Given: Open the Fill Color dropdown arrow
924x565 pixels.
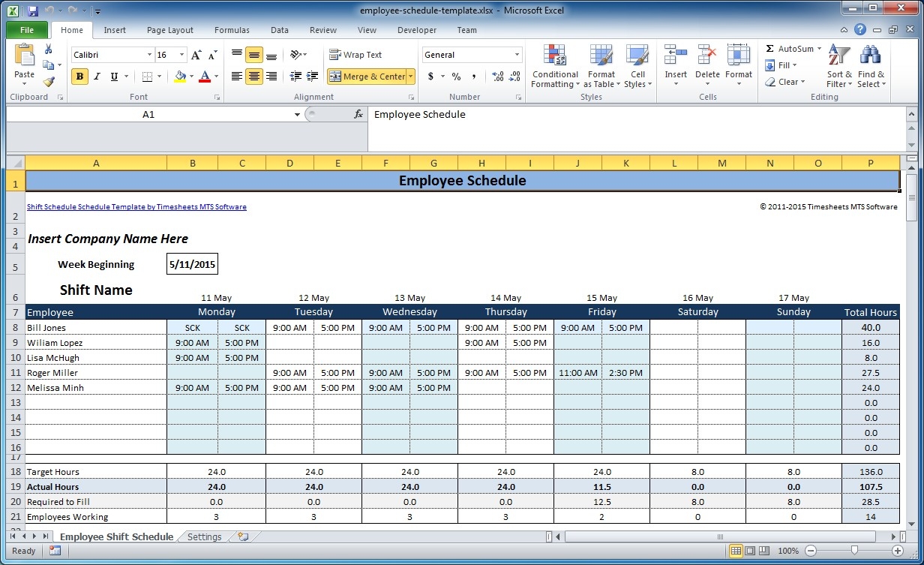Looking at the screenshot, I should (x=190, y=77).
